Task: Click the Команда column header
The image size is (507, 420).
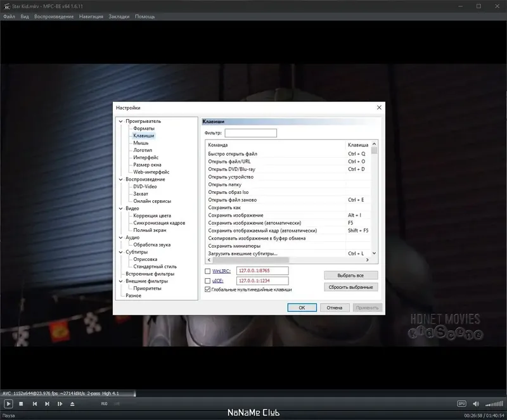Action: click(x=276, y=145)
